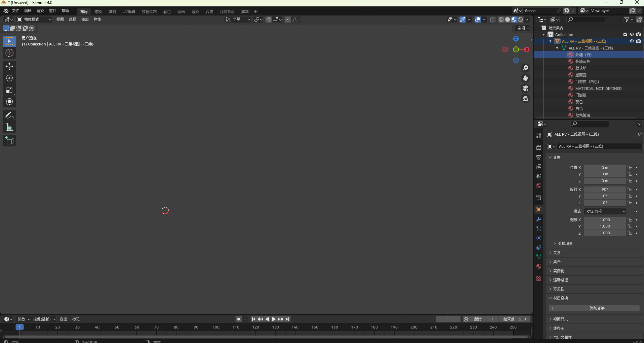Screen dimensions: 644x343
Task: Select the Measure tool
Action: (x=9, y=127)
